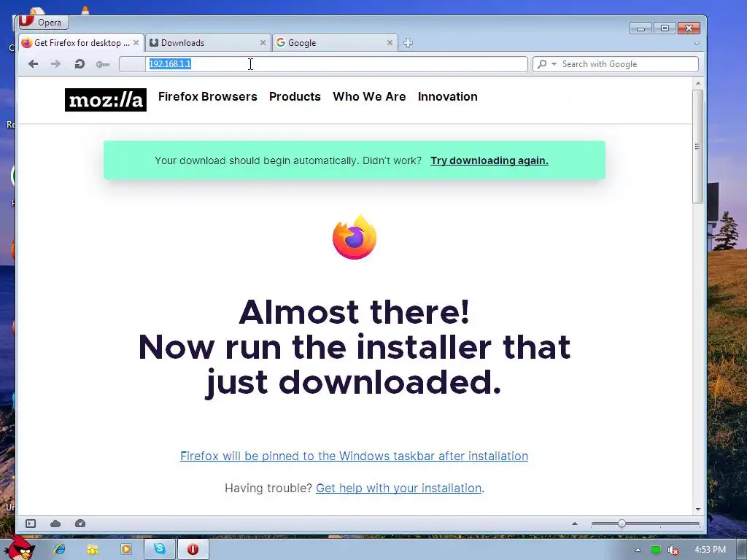Viewport: 747px width, 560px height.
Task: Close the Google tab
Action: click(390, 43)
